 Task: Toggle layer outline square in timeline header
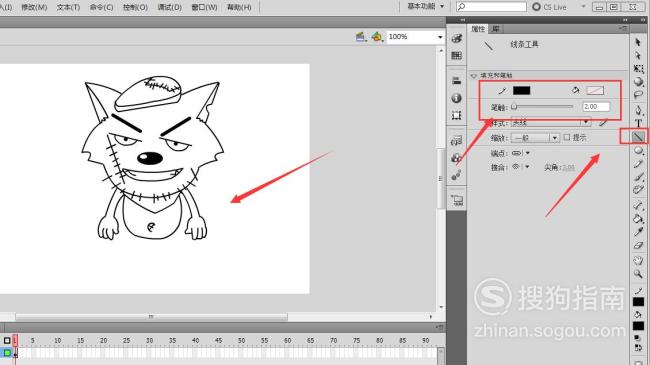pos(7,341)
